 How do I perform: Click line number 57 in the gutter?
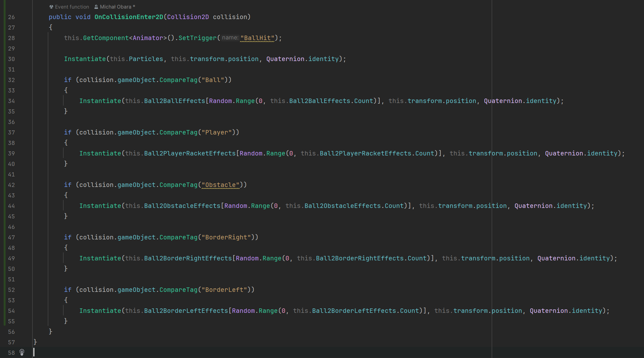tap(11, 342)
